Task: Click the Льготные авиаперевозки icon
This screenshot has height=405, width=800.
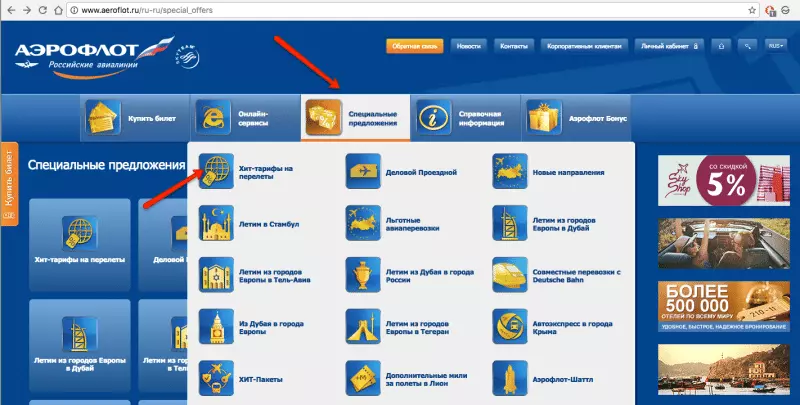Action: [363, 223]
